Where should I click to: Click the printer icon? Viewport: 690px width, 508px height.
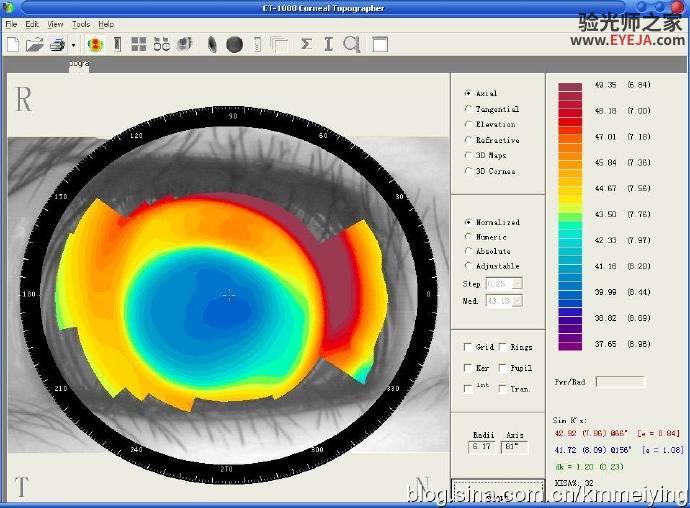(58, 44)
